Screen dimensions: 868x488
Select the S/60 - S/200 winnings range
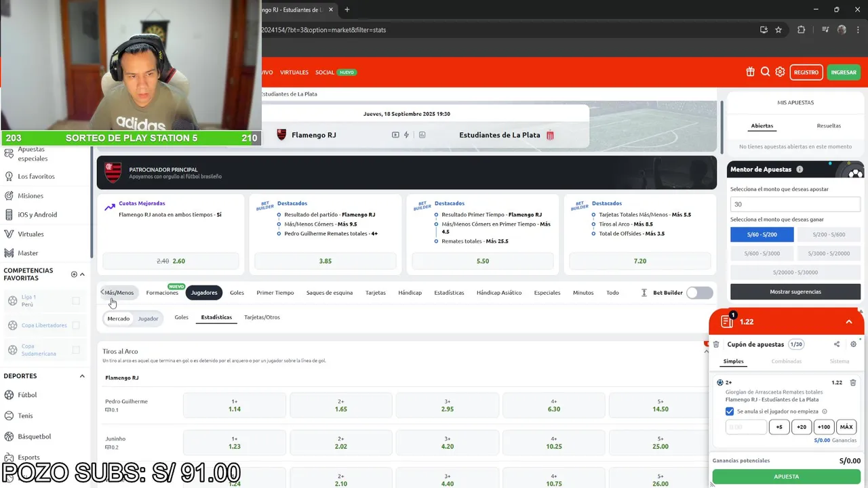click(x=762, y=235)
